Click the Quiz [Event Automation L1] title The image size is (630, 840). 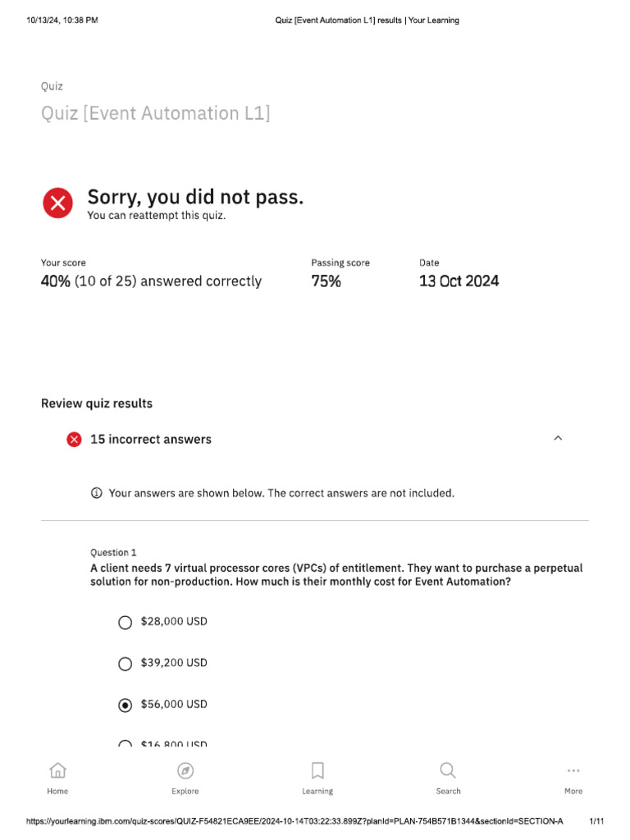click(x=155, y=113)
